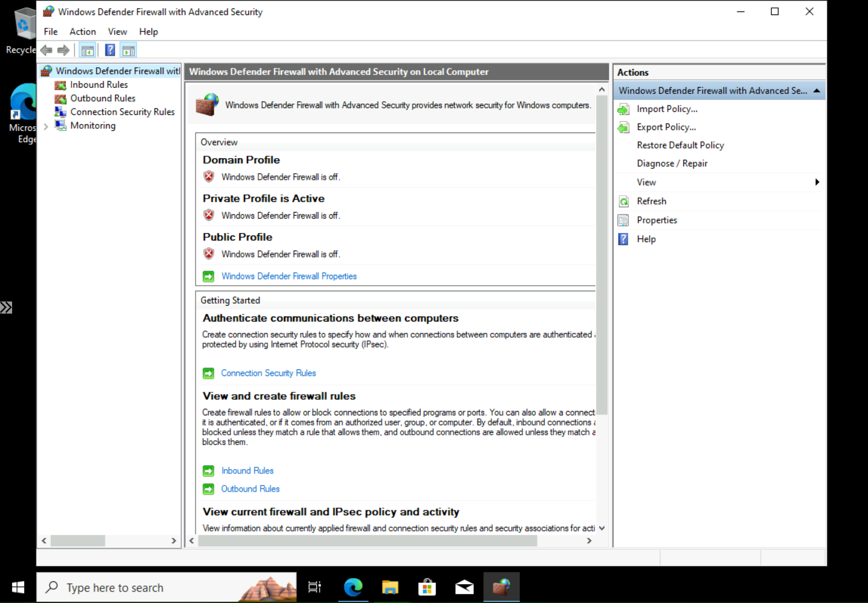
Task: Open the Outbound Rules link in Getting Started
Action: tap(250, 489)
